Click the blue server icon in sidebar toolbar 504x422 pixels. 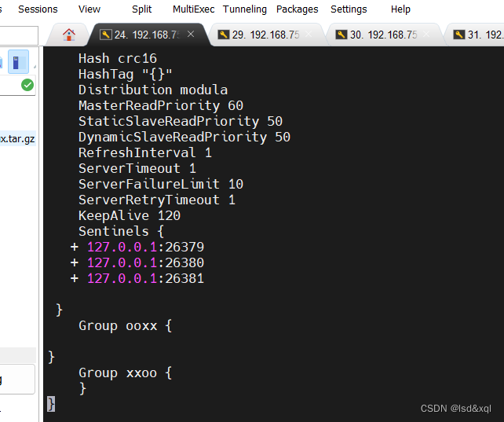[18, 61]
